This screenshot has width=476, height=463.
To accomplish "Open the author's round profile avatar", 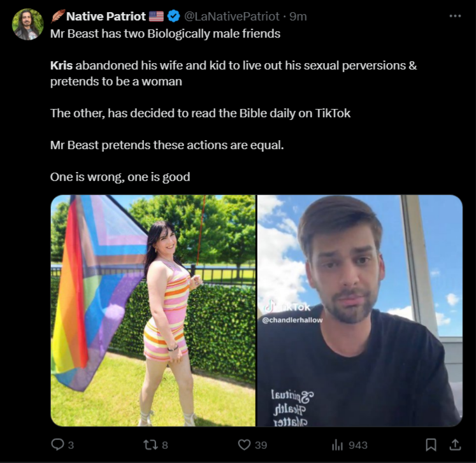I will 27,24.
